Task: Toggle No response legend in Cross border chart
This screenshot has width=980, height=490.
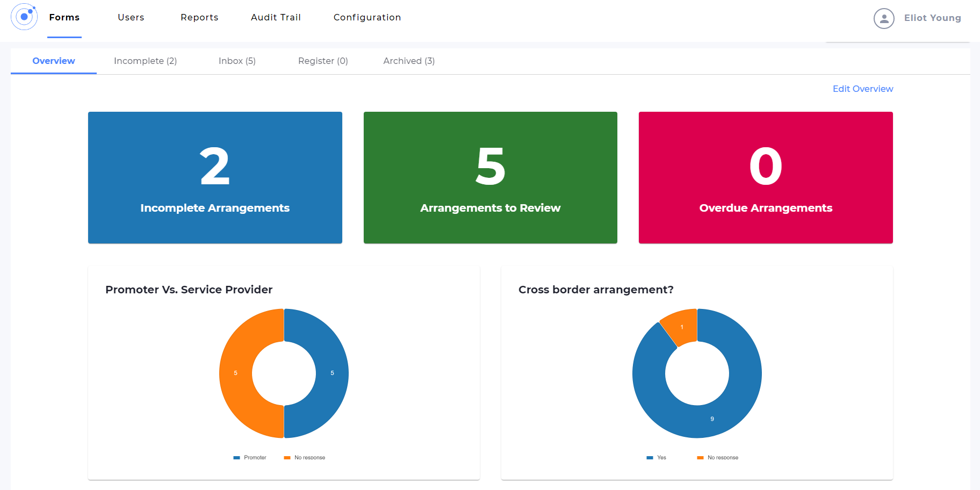Action: (x=718, y=458)
